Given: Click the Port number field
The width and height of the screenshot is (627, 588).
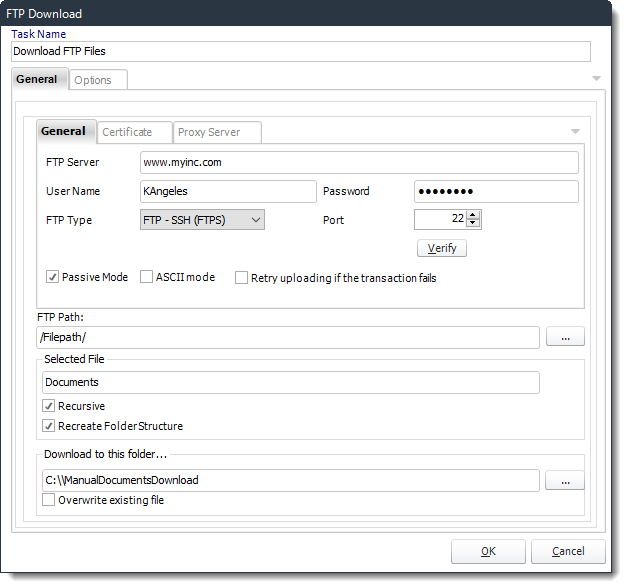Looking at the screenshot, I should coord(440,219).
